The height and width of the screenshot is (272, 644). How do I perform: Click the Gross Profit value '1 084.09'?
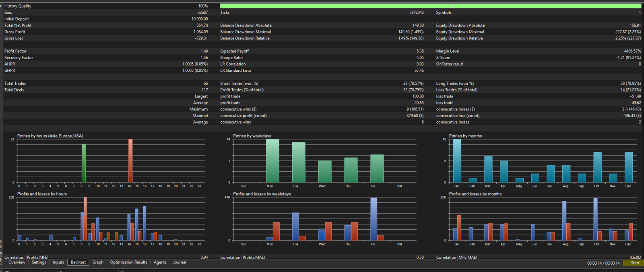(201, 32)
